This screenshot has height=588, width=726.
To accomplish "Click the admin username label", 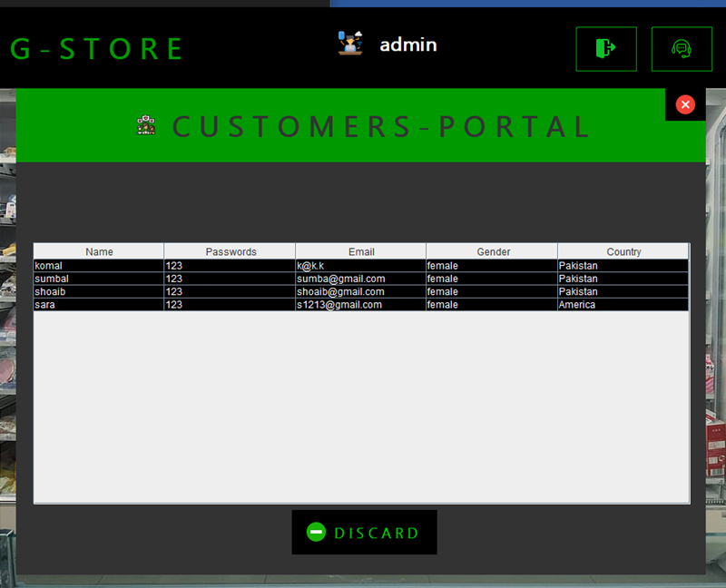I will [407, 44].
